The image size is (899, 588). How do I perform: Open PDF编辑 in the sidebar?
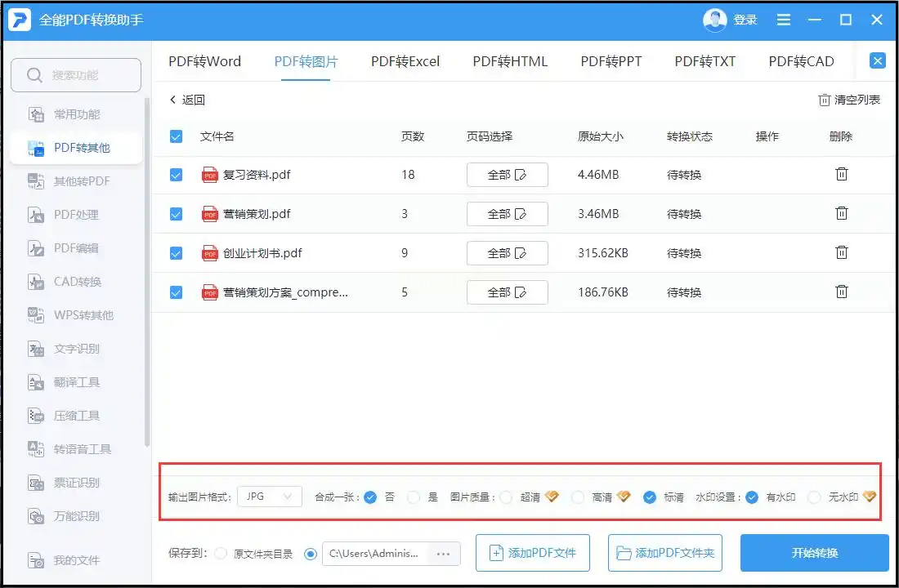point(76,248)
